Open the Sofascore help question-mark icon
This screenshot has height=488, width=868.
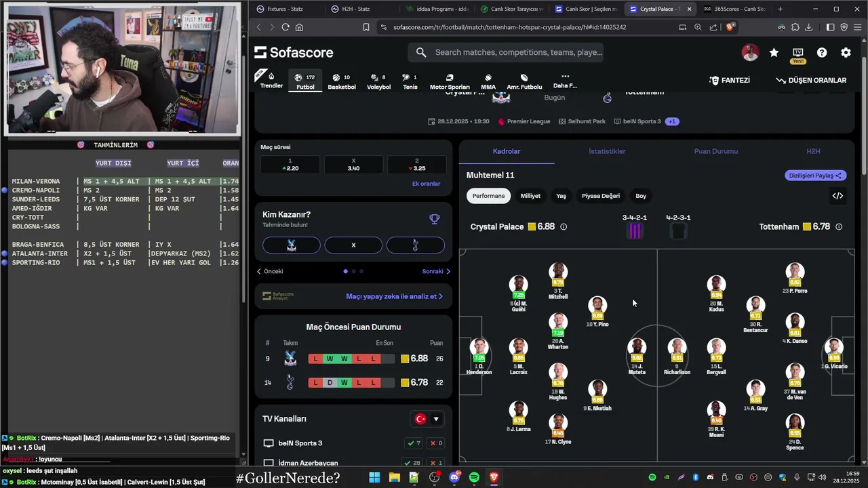click(822, 52)
